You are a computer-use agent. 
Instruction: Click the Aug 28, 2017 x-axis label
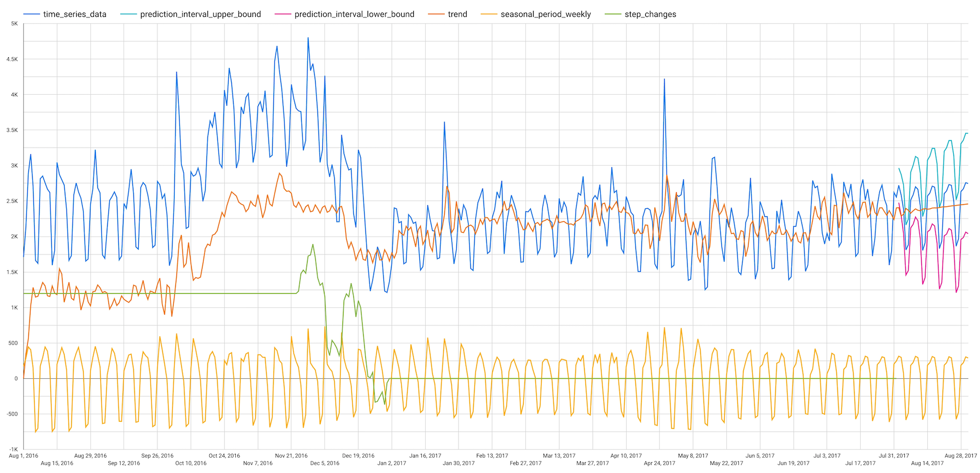point(961,456)
